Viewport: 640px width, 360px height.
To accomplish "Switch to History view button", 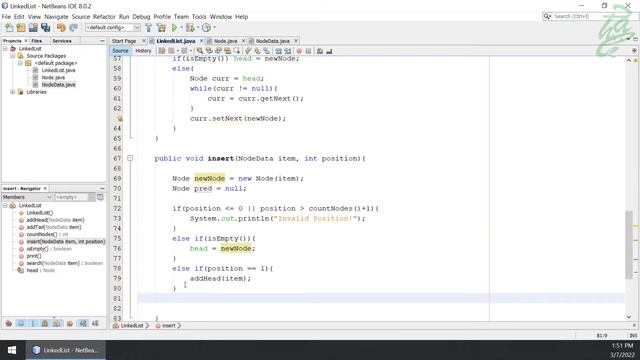I will pyautogui.click(x=143, y=51).
